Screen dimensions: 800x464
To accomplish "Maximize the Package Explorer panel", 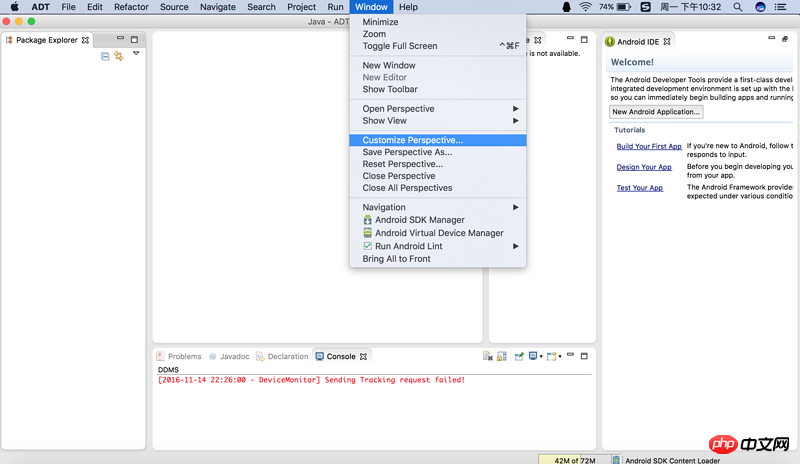I will click(x=134, y=39).
